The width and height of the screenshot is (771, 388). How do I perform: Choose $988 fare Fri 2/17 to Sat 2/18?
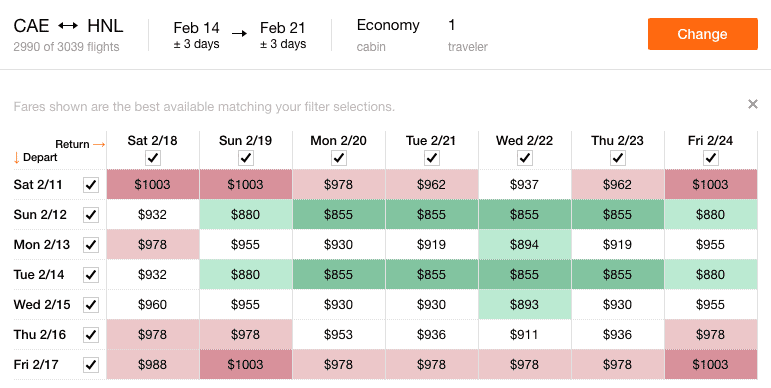[152, 364]
